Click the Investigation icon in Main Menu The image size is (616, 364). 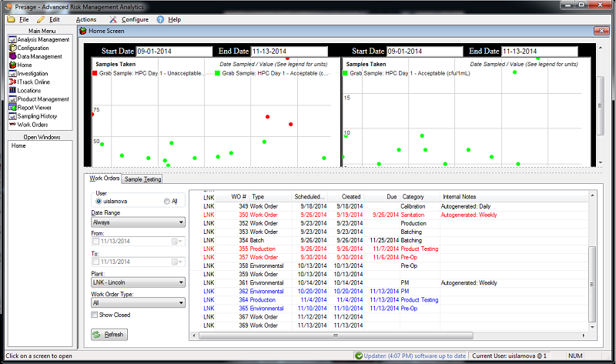point(12,73)
